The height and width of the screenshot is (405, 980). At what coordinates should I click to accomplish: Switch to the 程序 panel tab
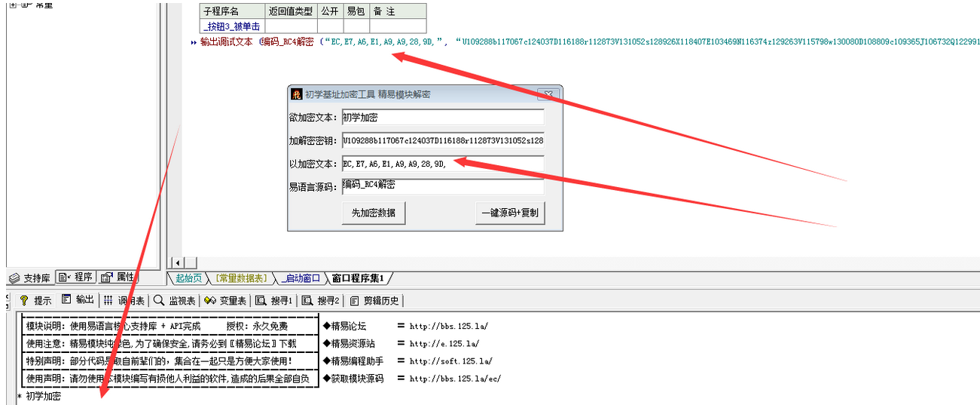click(75, 278)
